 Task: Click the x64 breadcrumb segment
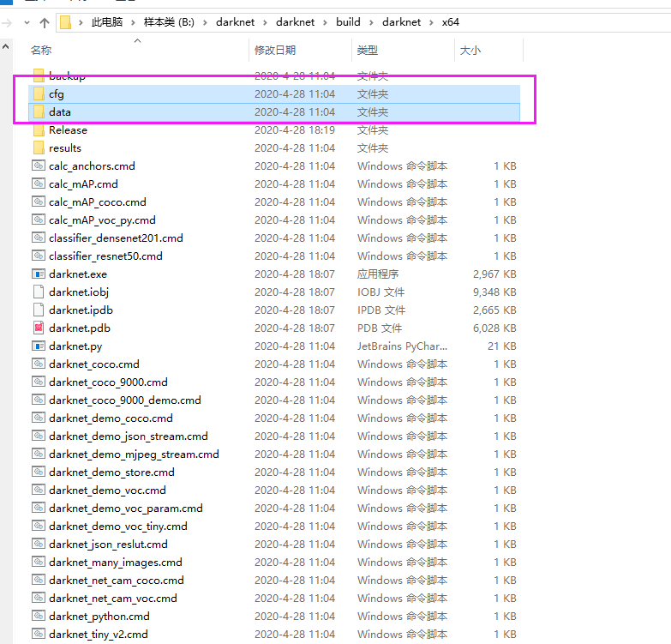(x=451, y=22)
